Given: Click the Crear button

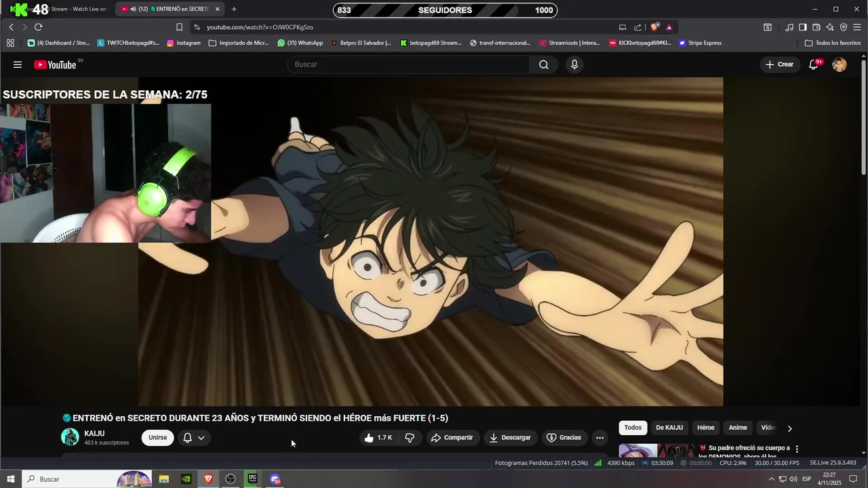Looking at the screenshot, I should (779, 64).
